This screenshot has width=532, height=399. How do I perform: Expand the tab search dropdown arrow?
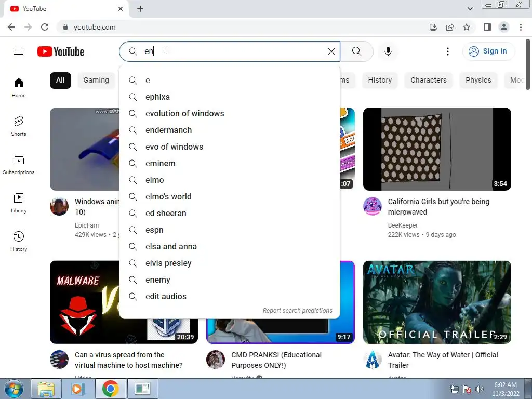[470, 9]
